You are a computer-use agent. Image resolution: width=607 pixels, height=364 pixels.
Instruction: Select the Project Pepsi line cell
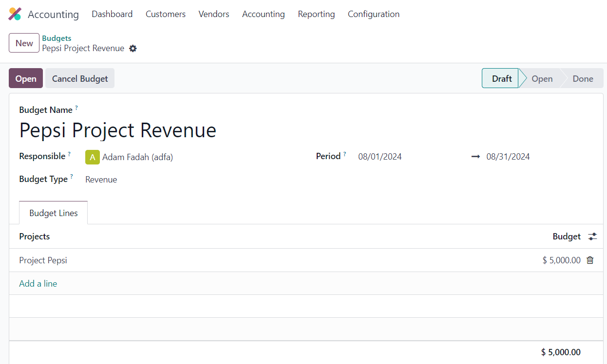pyautogui.click(x=43, y=260)
